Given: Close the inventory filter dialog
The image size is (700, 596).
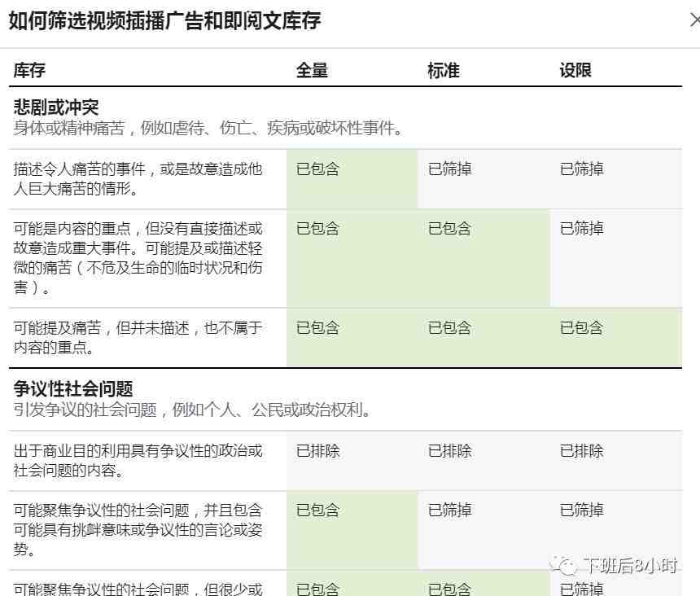Looking at the screenshot, I should (694, 20).
